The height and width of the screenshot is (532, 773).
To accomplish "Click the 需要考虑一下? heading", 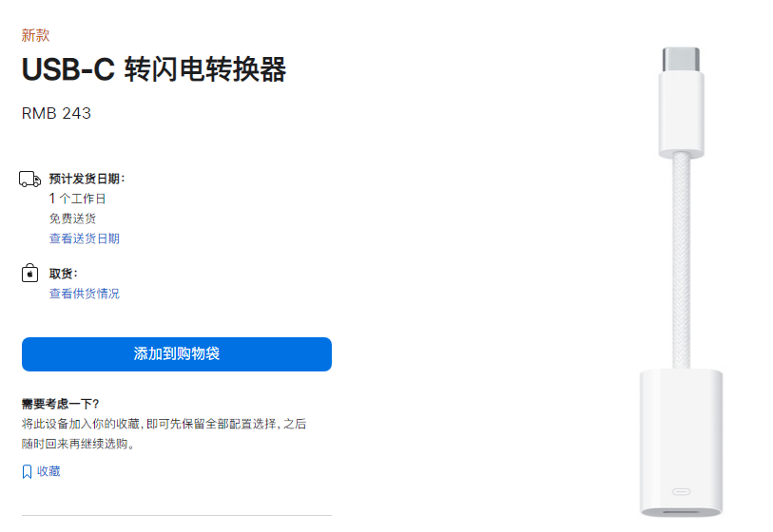I will [x=61, y=404].
